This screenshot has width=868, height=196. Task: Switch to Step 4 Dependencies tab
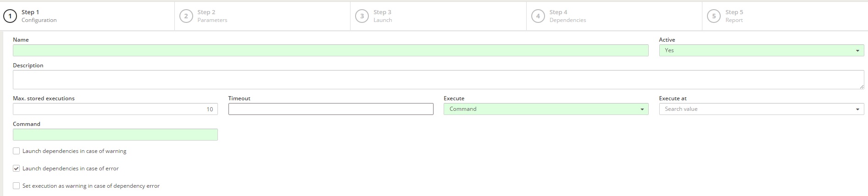tap(614, 16)
